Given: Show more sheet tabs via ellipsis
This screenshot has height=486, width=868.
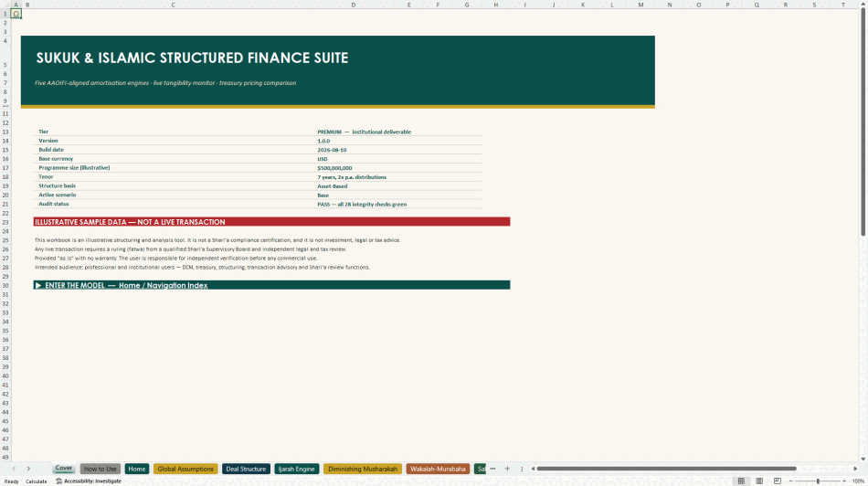Looking at the screenshot, I should (492, 469).
